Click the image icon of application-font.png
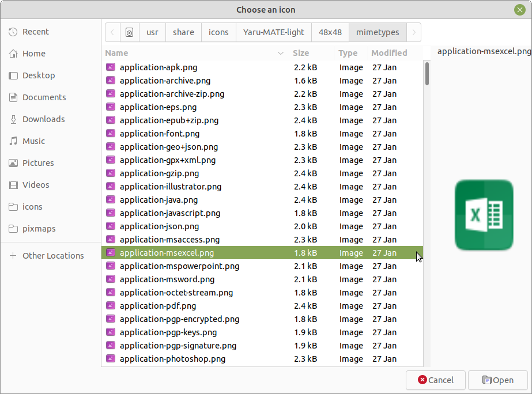 point(111,133)
